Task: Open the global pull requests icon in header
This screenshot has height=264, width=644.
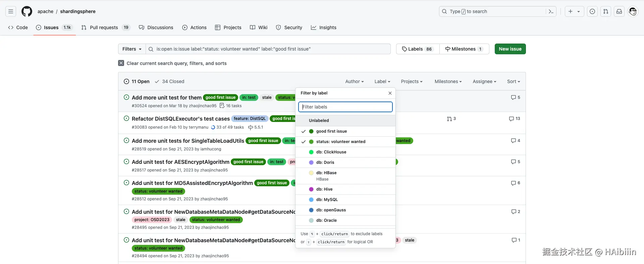Action: pos(606,11)
